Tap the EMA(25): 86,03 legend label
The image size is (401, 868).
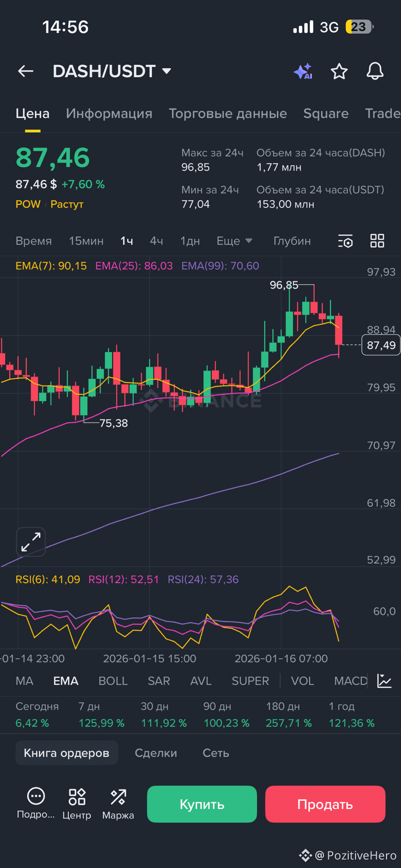134,266
